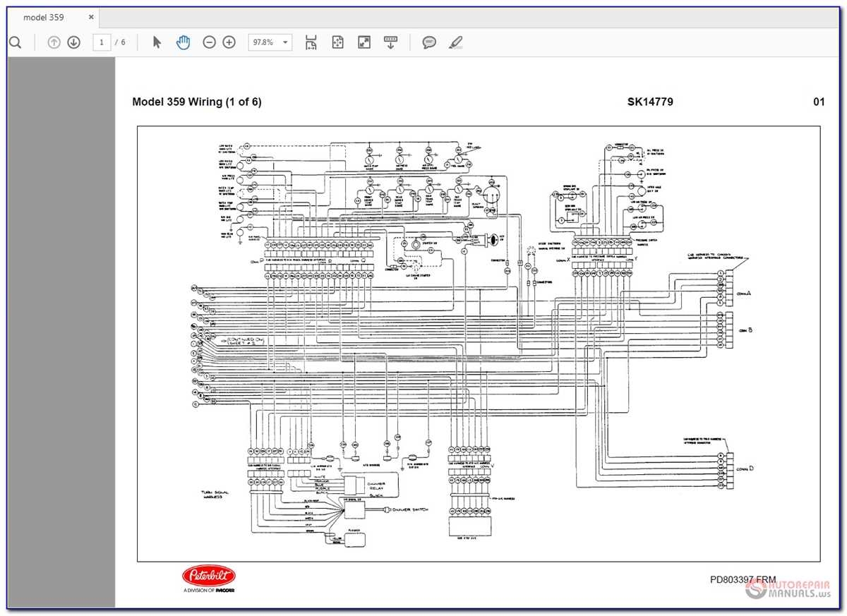The image size is (847, 616).
Task: Click the next page down arrow
Action: [x=73, y=42]
